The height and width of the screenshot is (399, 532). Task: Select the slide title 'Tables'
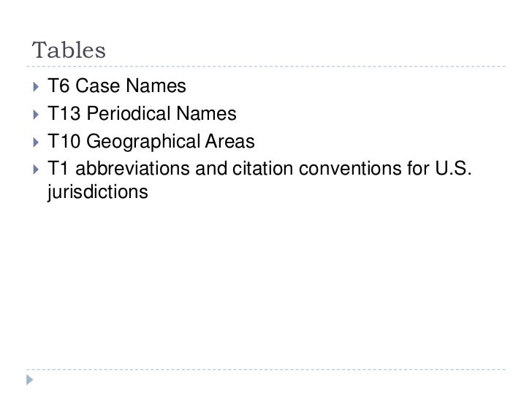point(69,50)
